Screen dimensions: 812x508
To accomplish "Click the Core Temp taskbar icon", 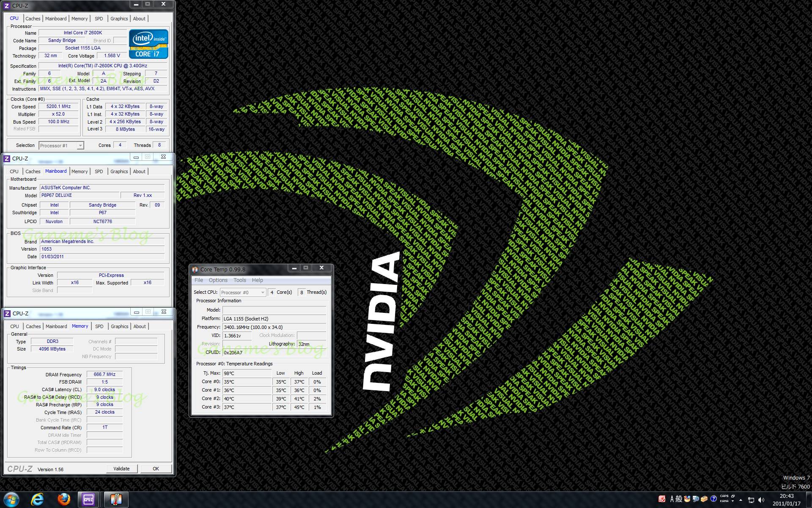I will pos(116,500).
